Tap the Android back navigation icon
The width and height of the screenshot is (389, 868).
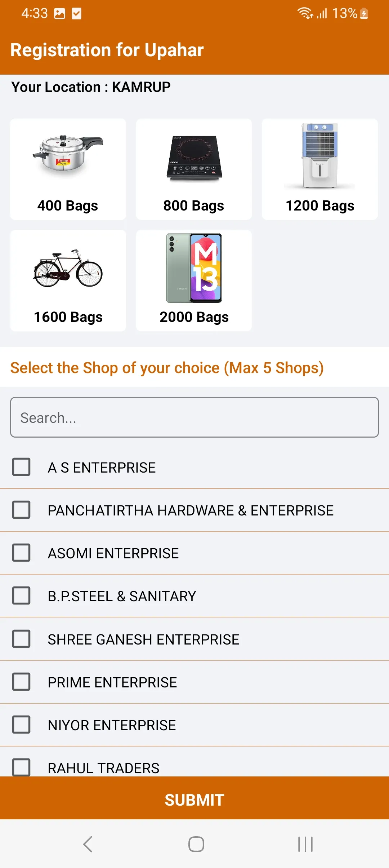[88, 844]
